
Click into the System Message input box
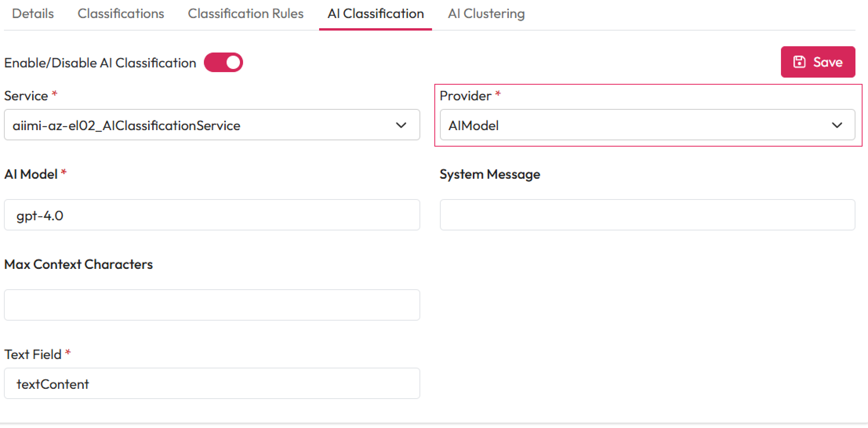pyautogui.click(x=647, y=215)
